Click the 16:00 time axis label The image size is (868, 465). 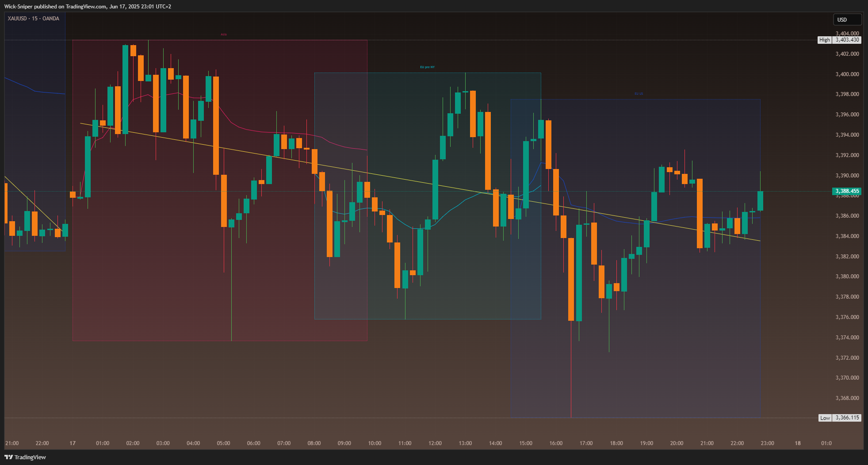(x=556, y=443)
